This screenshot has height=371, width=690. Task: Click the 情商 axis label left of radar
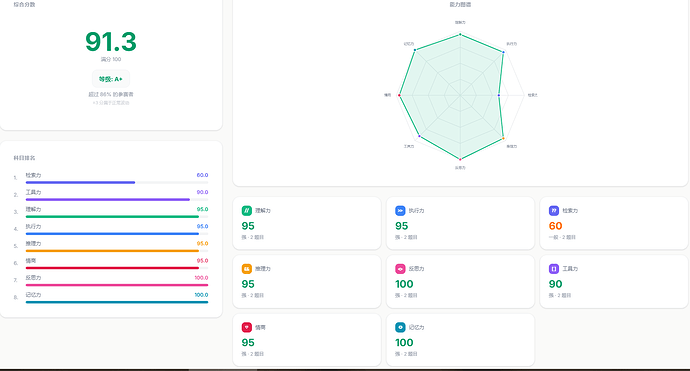click(x=387, y=95)
